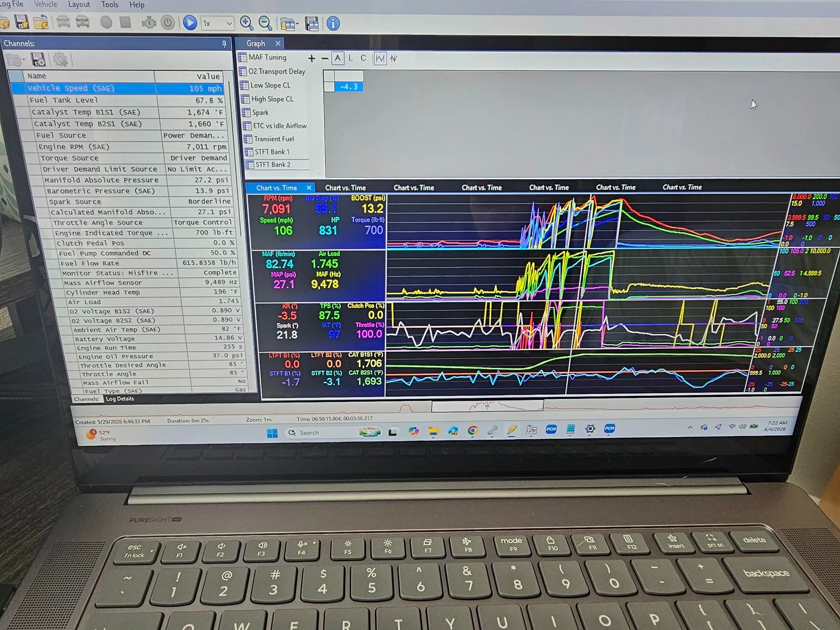The image size is (840, 630).
Task: Select the High Slope CL graph
Action: tap(267, 99)
